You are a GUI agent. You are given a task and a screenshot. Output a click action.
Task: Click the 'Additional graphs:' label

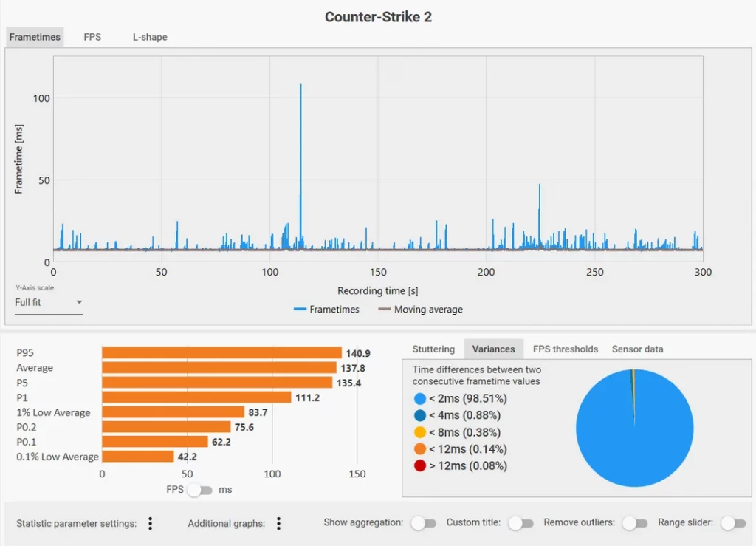click(x=226, y=523)
